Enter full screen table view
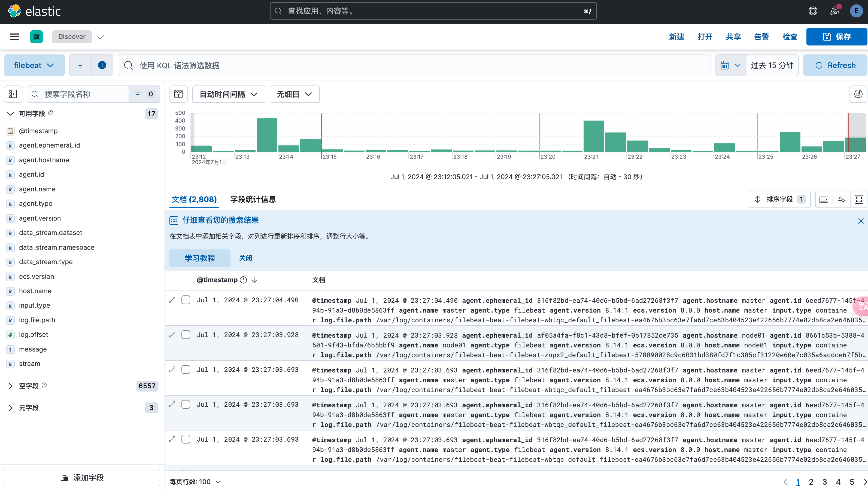The height and width of the screenshot is (489, 868). click(x=859, y=199)
